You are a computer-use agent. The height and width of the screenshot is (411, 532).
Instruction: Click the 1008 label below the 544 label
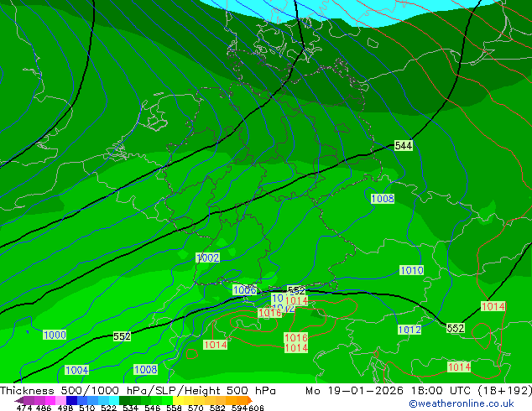[x=383, y=199]
